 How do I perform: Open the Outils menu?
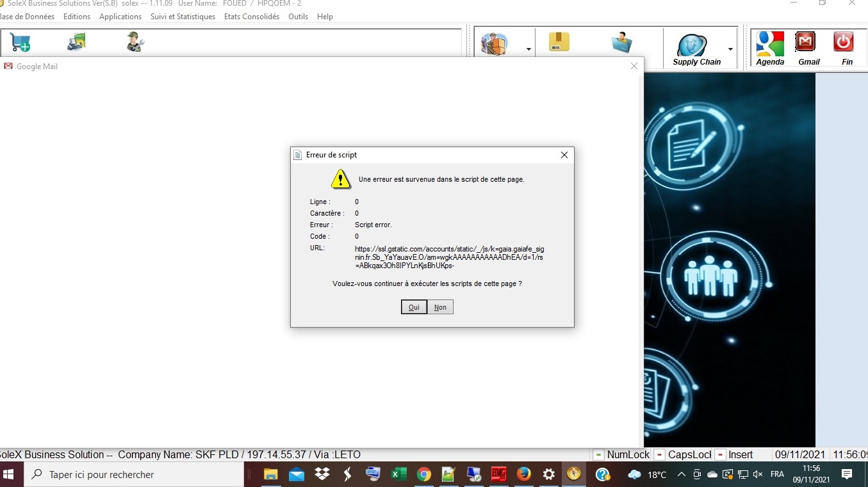point(299,17)
